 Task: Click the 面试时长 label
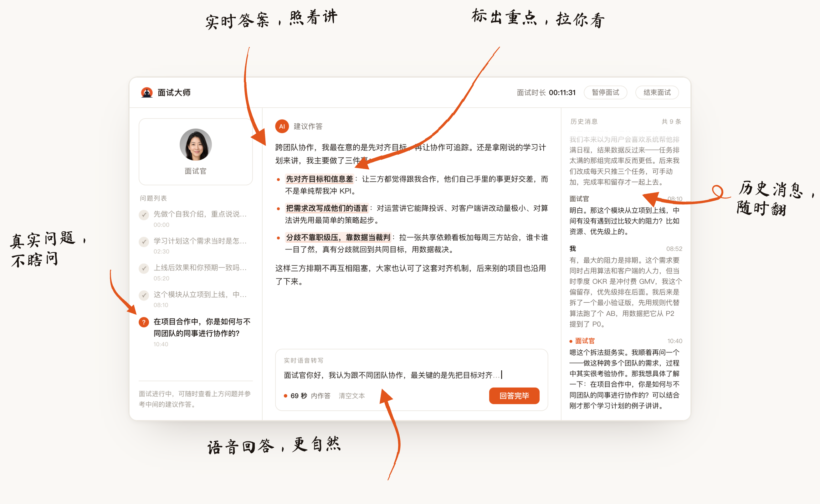[531, 93]
